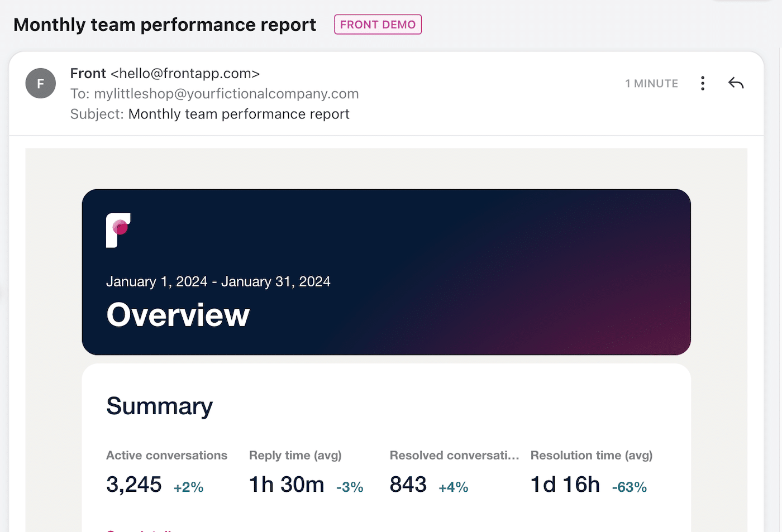Click the 1 MINUTE timestamp indicator
The width and height of the screenshot is (782, 532).
[651, 83]
